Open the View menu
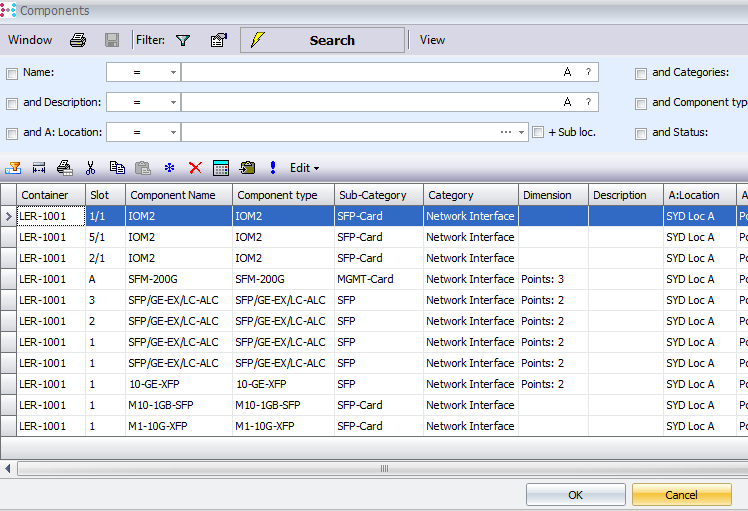Image resolution: width=748 pixels, height=511 pixels. click(x=432, y=40)
